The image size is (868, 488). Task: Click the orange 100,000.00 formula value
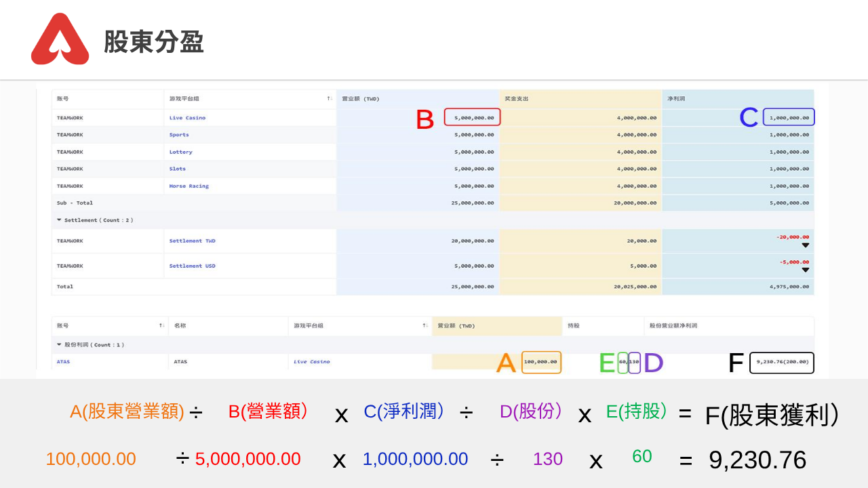[91, 459]
